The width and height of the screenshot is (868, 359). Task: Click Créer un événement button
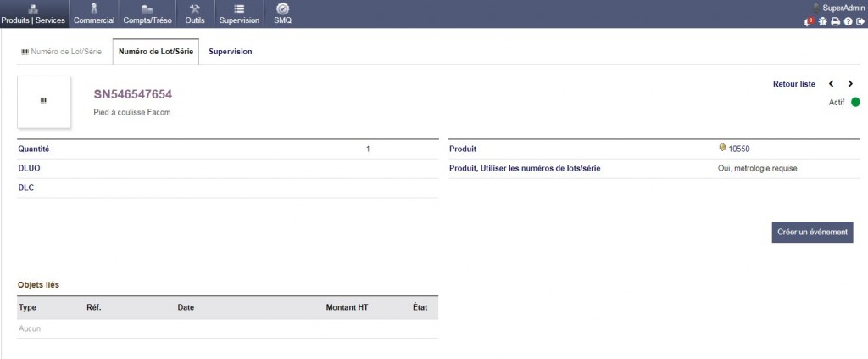pos(812,233)
